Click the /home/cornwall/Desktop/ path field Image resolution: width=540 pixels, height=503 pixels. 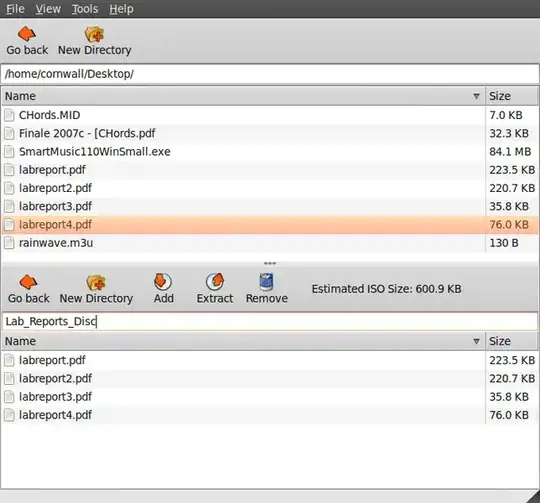tap(270, 74)
